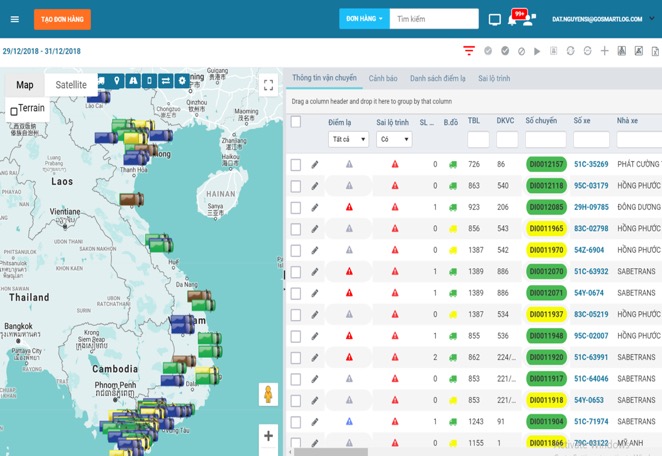The image size is (662, 456).
Task: Enable the Terrain checkbox
Action: click(13, 111)
